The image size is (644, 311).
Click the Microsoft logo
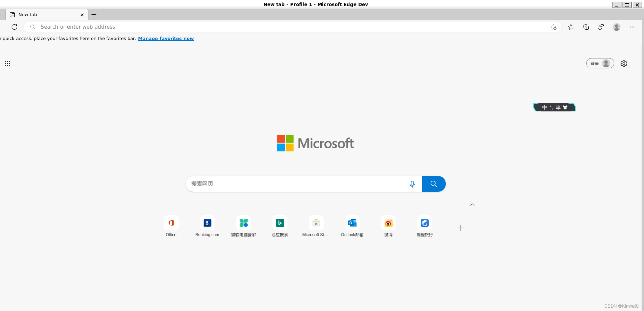(x=316, y=143)
